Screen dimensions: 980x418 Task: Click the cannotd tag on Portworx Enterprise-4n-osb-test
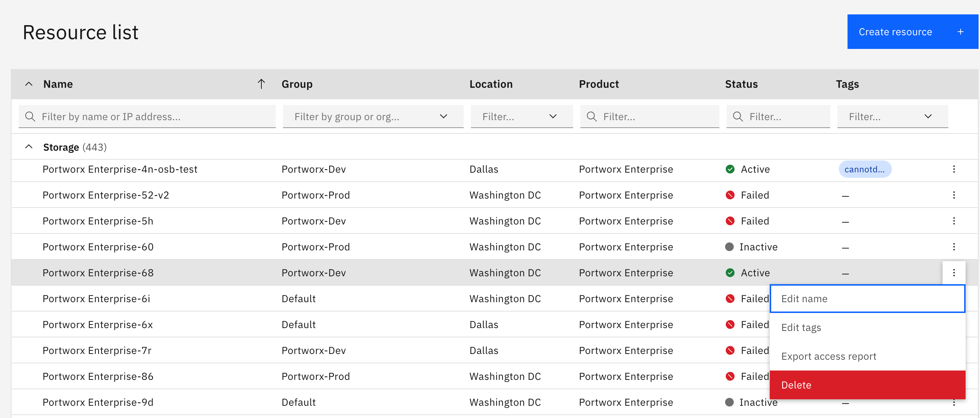coord(864,169)
